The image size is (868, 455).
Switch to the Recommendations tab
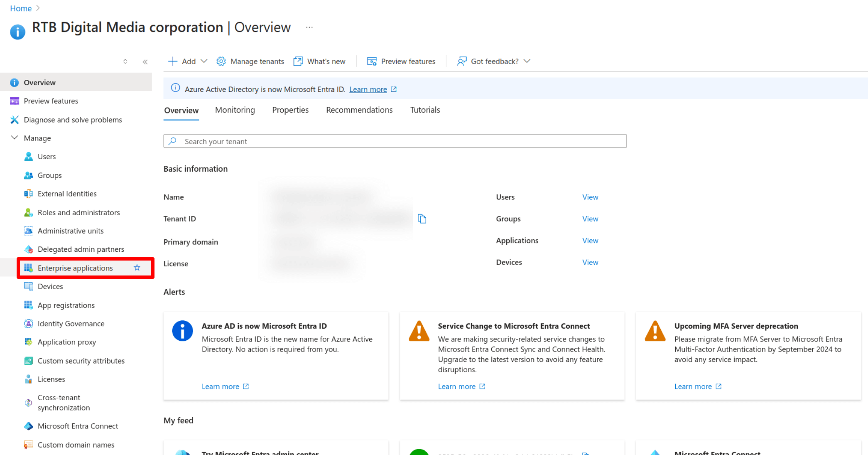pyautogui.click(x=359, y=110)
